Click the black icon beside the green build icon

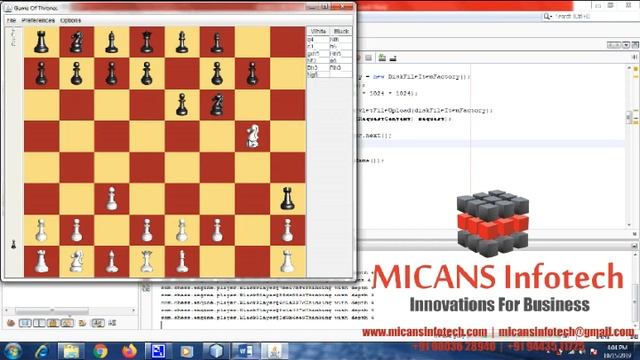[x=393, y=58]
